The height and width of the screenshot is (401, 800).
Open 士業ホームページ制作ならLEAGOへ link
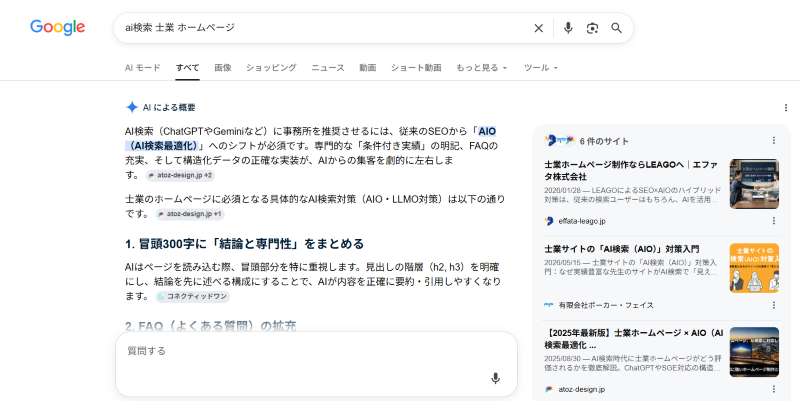coord(631,171)
